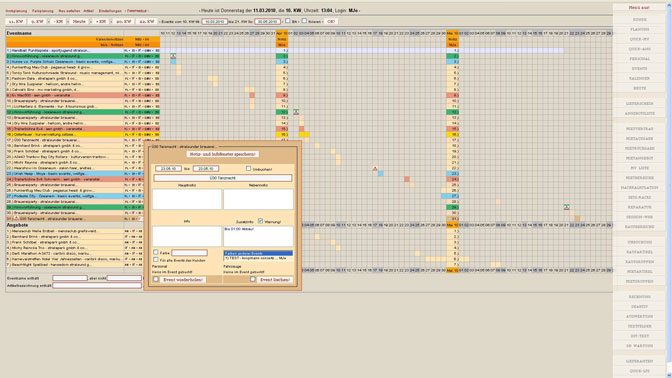The image size is (672, 378).
Task: Click the Heute navigation button
Action: point(79,21)
